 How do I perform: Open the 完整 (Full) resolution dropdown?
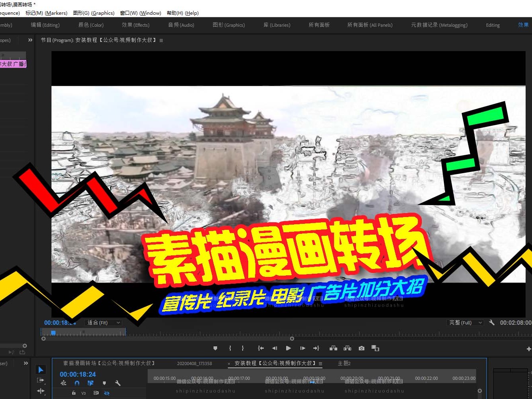(465, 322)
